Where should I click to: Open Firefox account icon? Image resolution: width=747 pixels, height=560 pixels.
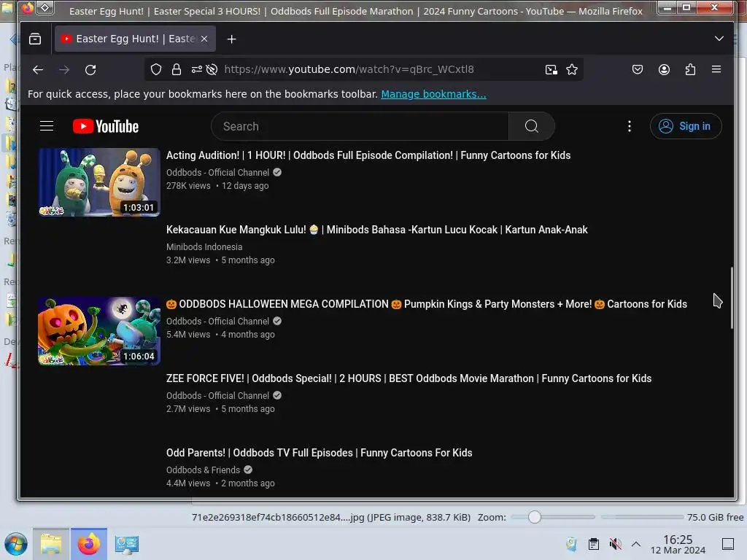(664, 69)
